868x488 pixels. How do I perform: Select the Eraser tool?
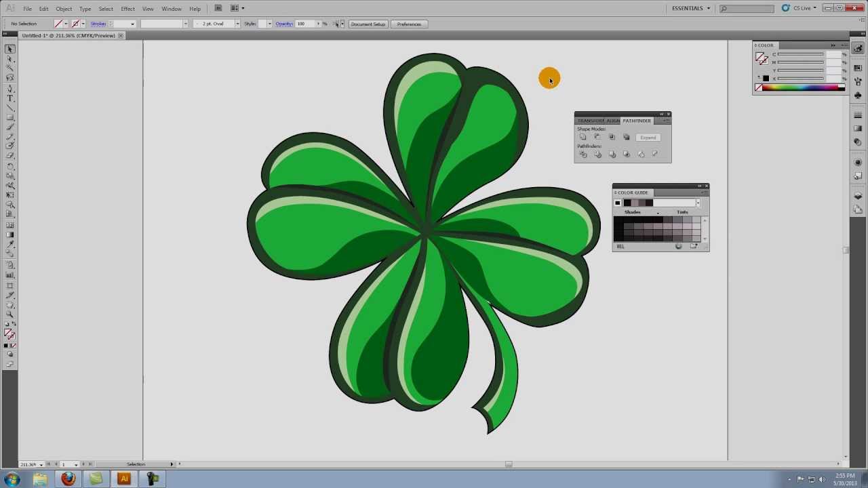point(9,156)
